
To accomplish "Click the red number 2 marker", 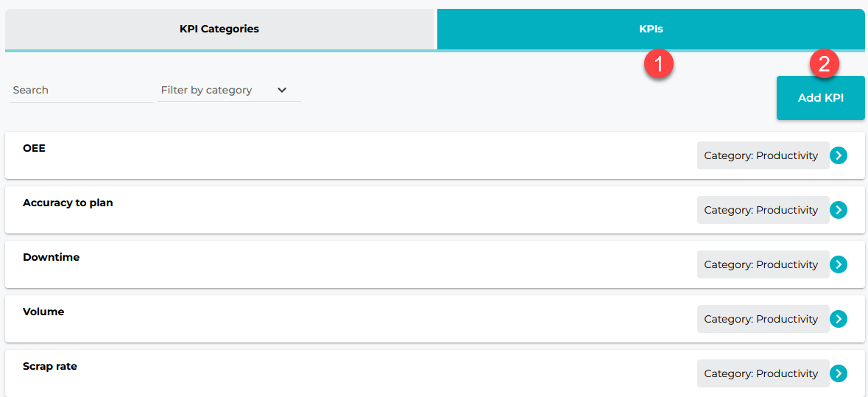I will (825, 64).
